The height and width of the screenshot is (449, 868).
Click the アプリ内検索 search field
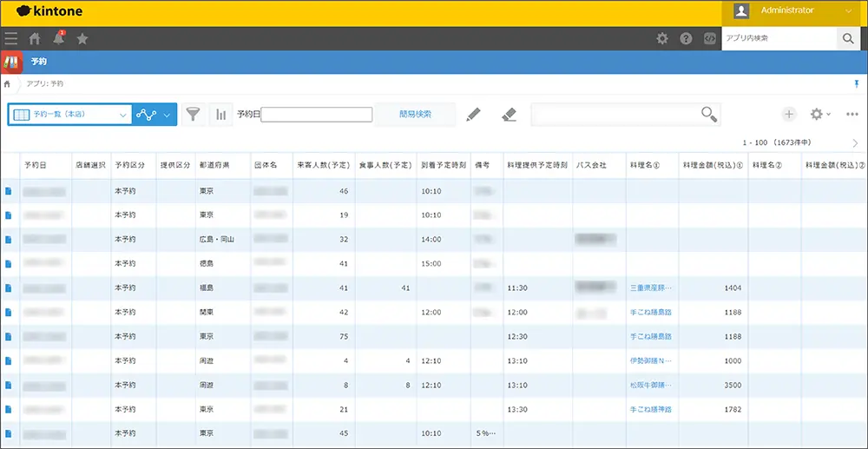coord(779,38)
